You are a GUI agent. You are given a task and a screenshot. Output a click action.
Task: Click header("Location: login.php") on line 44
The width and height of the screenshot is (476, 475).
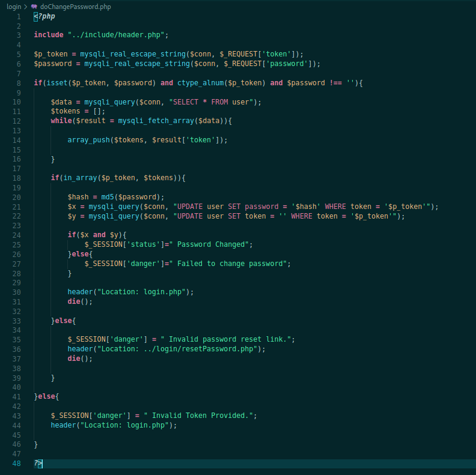[112, 425]
